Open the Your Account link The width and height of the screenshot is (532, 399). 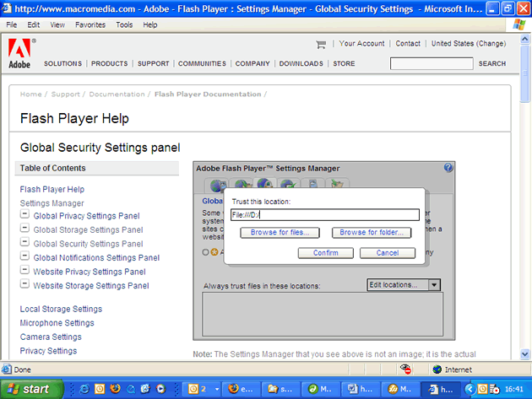click(x=361, y=44)
